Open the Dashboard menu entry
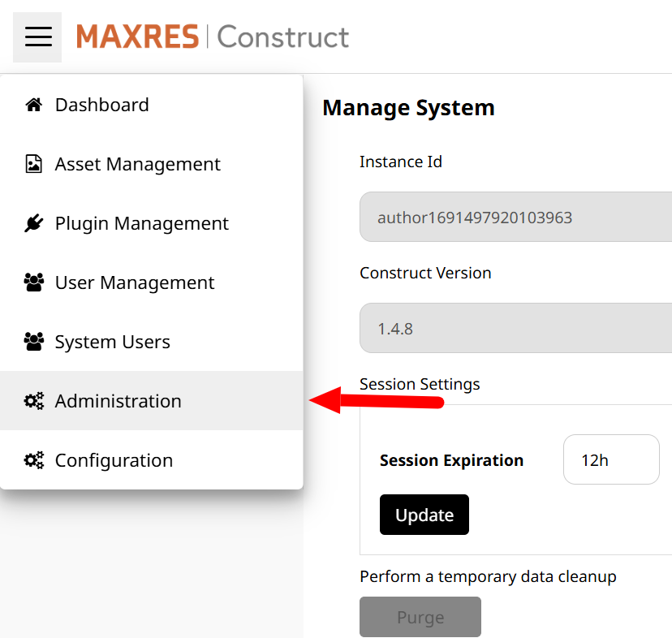Viewport: 672px width, 638px height. [101, 104]
